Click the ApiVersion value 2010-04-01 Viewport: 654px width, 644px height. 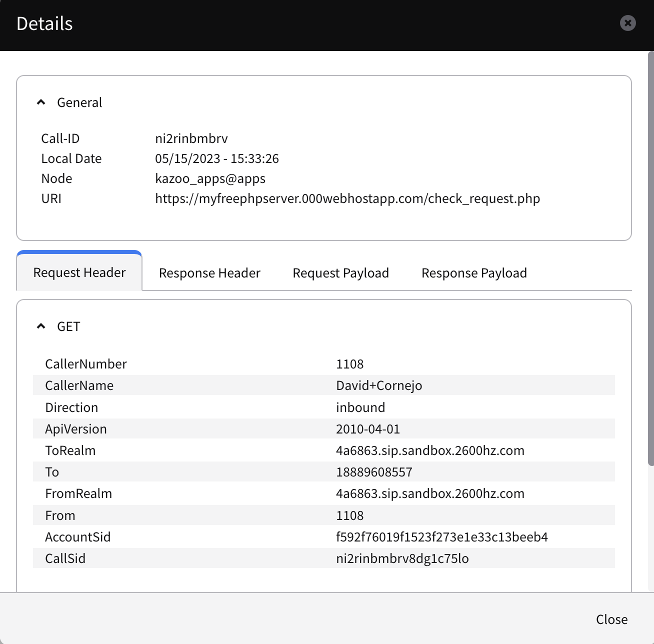click(x=367, y=429)
